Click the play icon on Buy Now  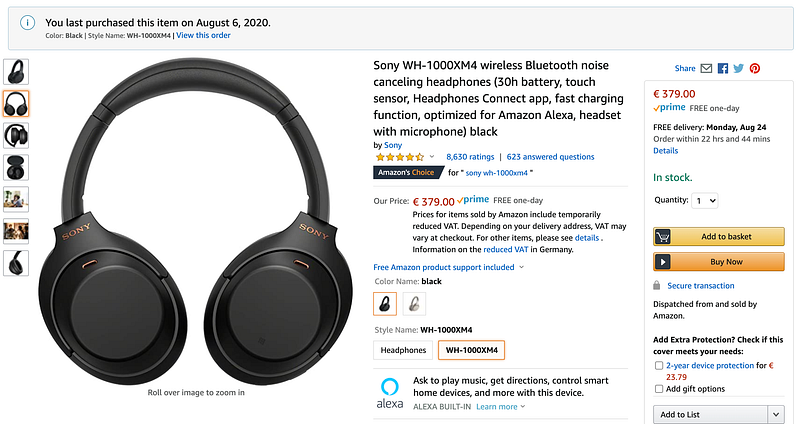(663, 262)
